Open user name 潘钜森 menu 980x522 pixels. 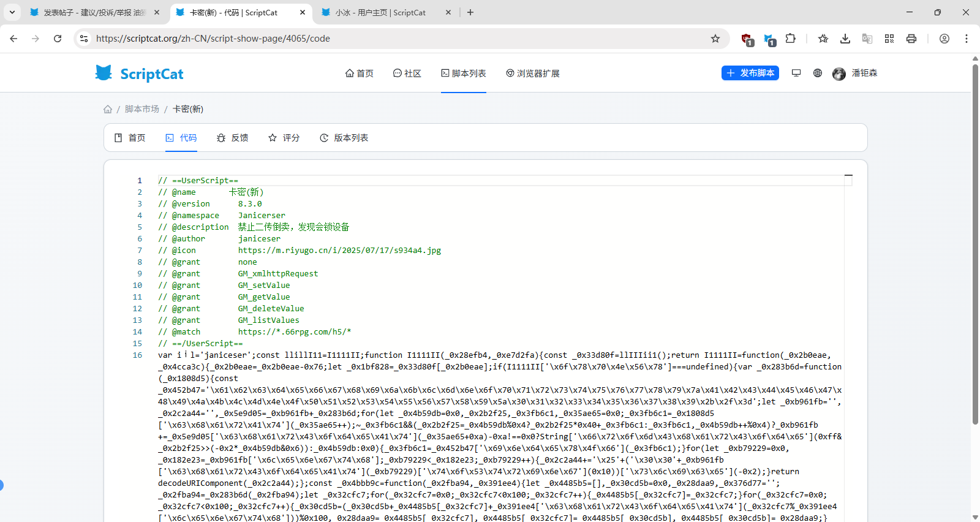864,73
